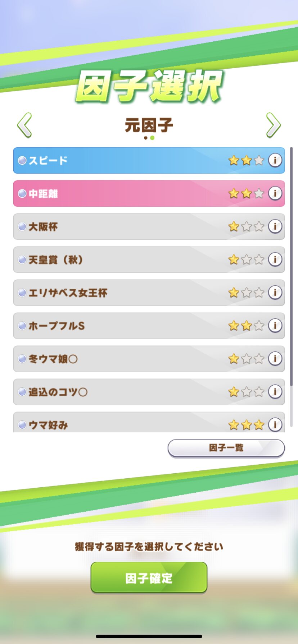Open info icon for スピード factor
298x644 pixels.
[275, 160]
